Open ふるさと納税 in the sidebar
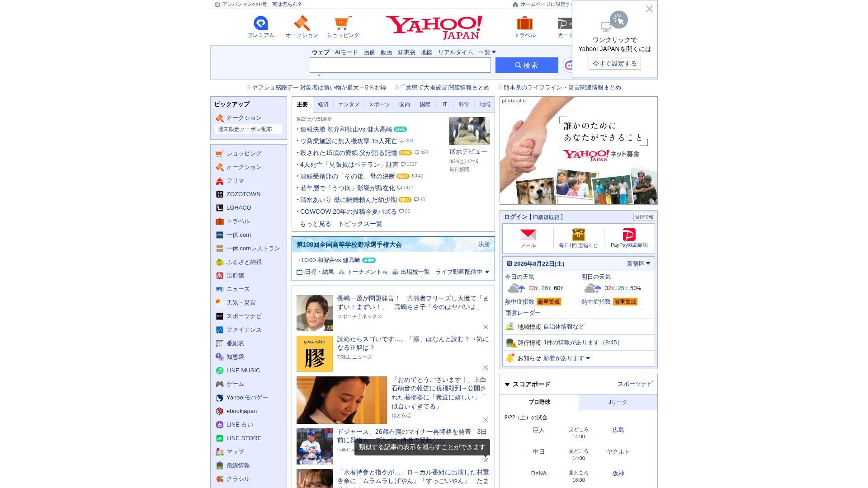This screenshot has width=868, height=488. pos(244,262)
